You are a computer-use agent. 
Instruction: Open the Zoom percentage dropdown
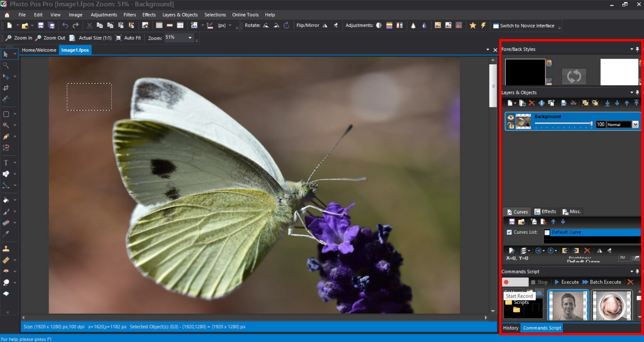(190, 38)
